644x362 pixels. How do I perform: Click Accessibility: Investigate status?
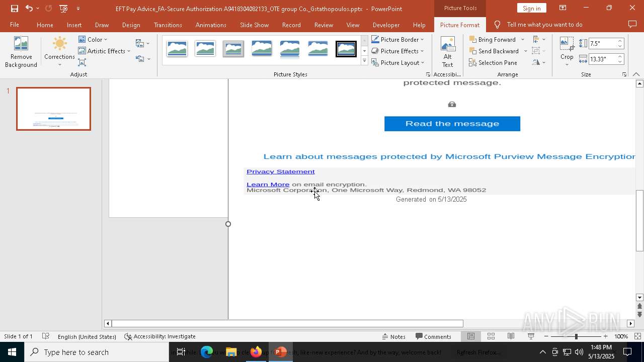[160, 336]
